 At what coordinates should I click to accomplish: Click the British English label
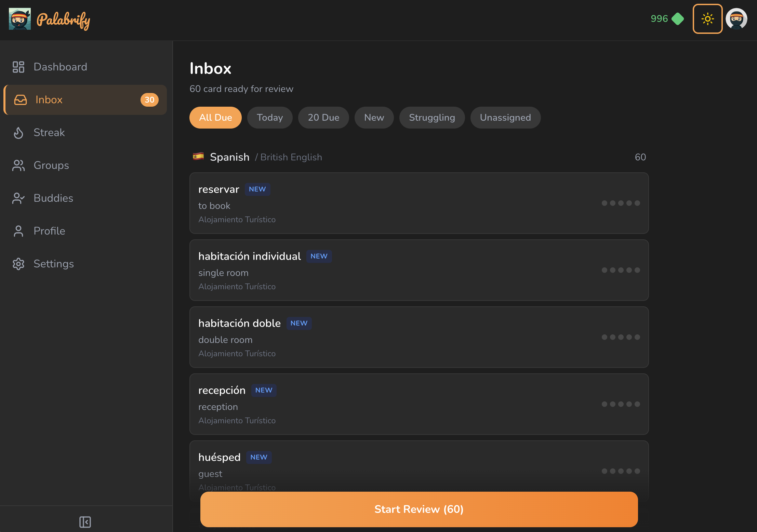(x=291, y=157)
